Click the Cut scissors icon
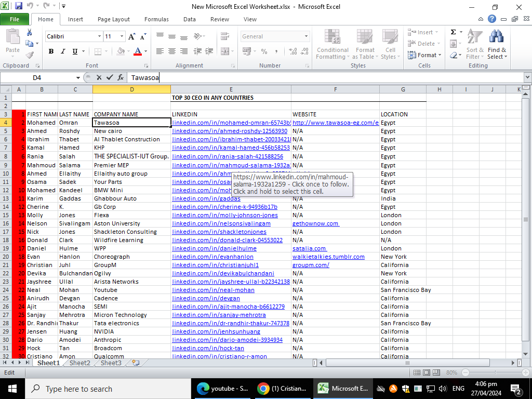The image size is (532, 399). [x=30, y=32]
